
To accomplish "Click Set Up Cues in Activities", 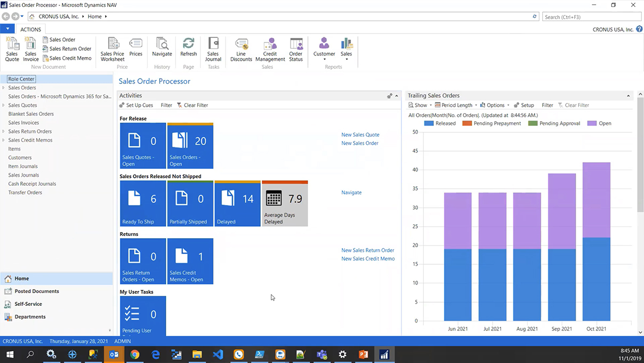I will [x=136, y=105].
